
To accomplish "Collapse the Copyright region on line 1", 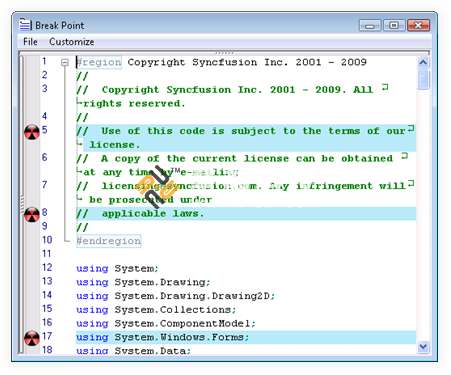I will [x=65, y=62].
